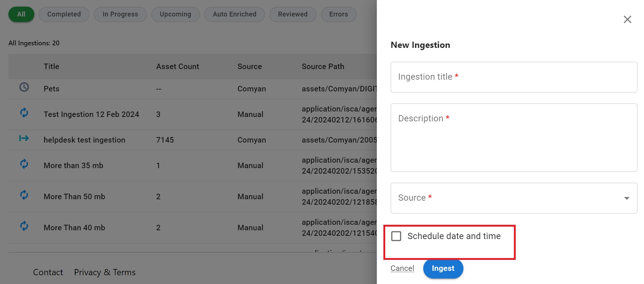Click the Title column header
Screen dimensions: 644x284
pyautogui.click(x=52, y=67)
